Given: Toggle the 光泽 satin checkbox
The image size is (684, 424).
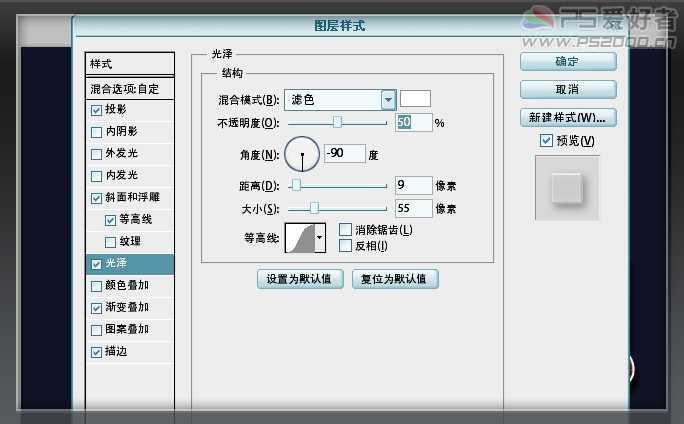Looking at the screenshot, I should tap(96, 264).
